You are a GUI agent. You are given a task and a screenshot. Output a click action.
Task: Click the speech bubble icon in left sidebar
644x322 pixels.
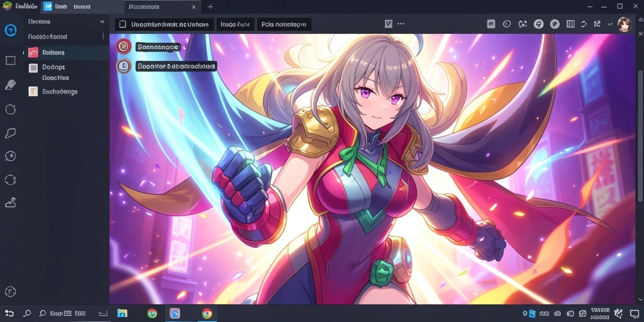click(x=10, y=133)
